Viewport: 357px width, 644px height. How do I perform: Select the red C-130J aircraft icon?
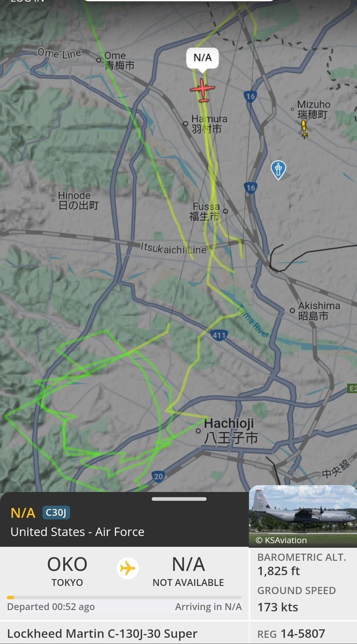pos(202,90)
